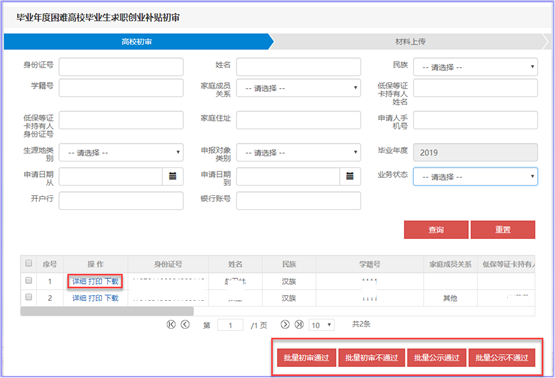The height and width of the screenshot is (378, 555).
Task: Go to last page of results
Action: pos(299,324)
